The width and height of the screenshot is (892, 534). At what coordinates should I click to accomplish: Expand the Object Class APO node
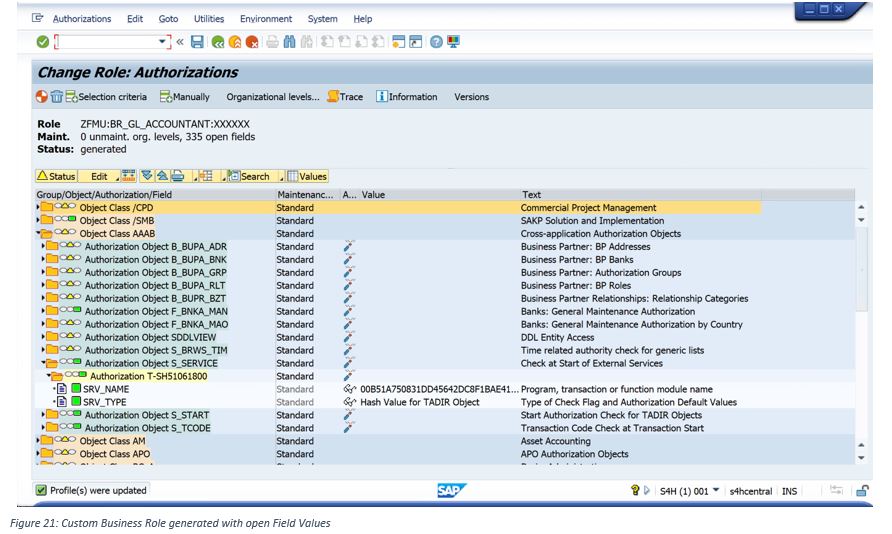tap(38, 454)
